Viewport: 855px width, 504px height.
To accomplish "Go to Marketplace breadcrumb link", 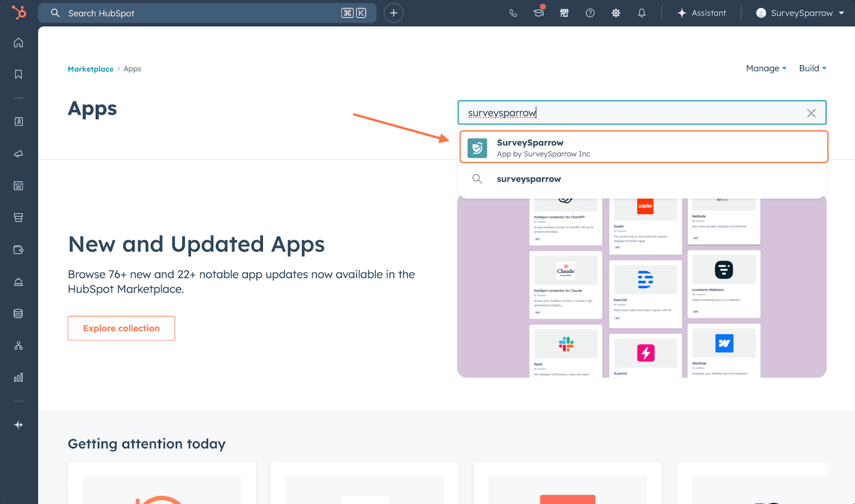I will click(90, 69).
